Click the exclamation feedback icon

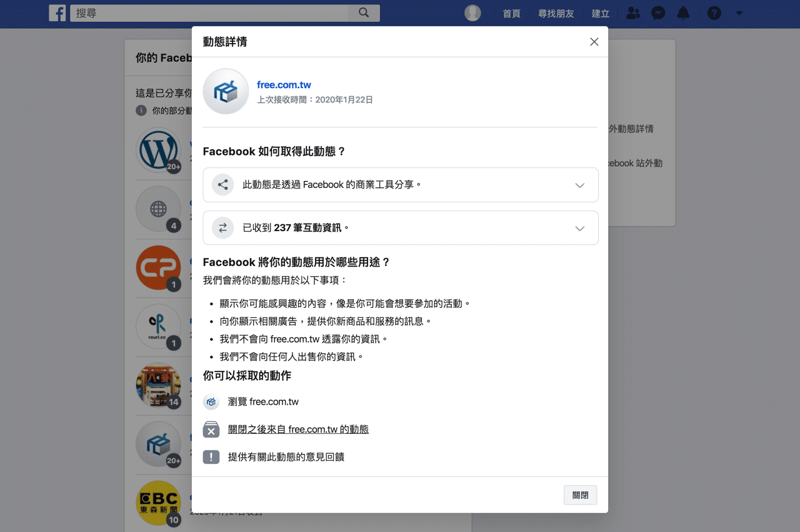pos(211,457)
